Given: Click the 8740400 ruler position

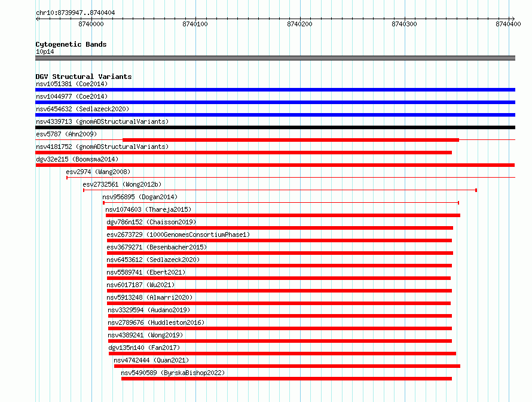Looking at the screenshot, I should click(508, 24).
